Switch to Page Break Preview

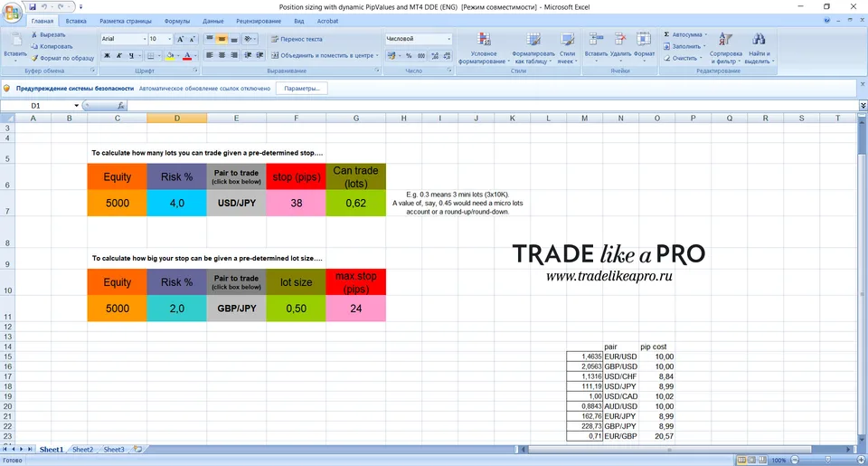click(x=762, y=460)
